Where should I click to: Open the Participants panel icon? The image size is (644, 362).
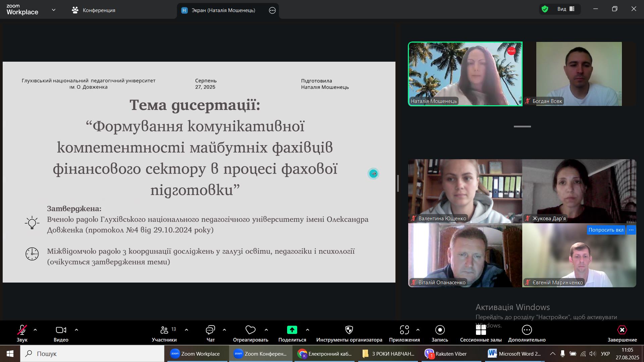click(x=164, y=330)
